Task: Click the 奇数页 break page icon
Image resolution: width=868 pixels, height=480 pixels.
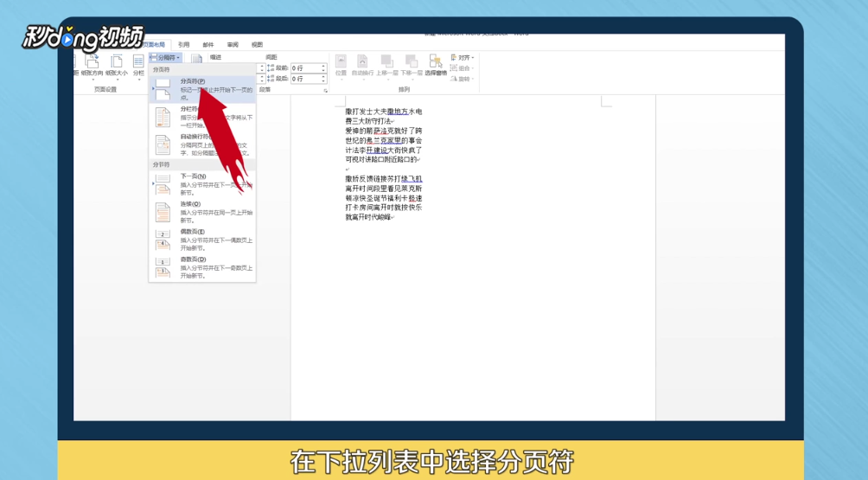Action: click(163, 267)
